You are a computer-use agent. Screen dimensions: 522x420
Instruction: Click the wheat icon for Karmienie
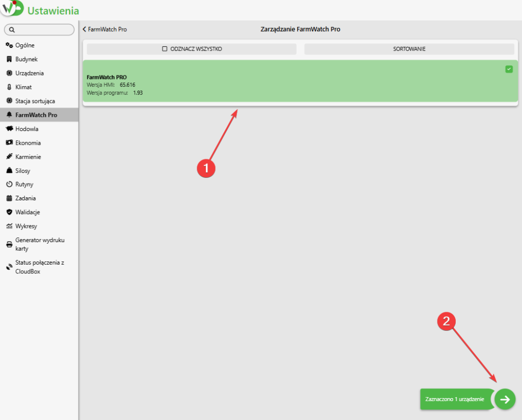point(9,157)
